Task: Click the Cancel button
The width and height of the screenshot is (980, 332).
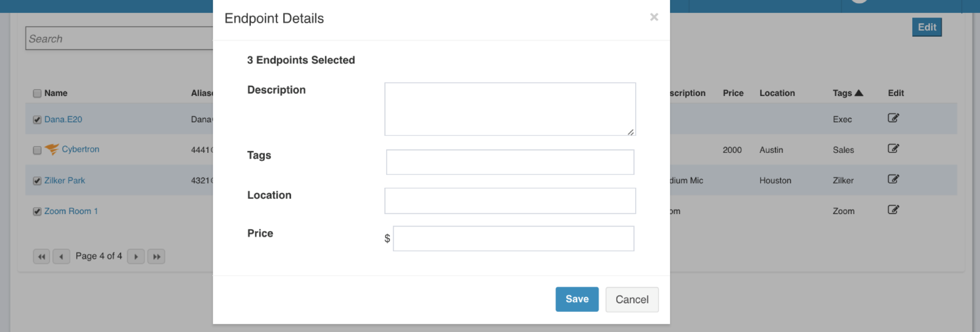Action: pyautogui.click(x=632, y=300)
